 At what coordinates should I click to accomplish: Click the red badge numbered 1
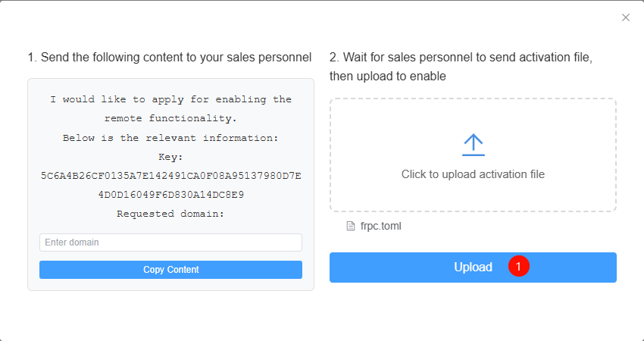pyautogui.click(x=519, y=267)
